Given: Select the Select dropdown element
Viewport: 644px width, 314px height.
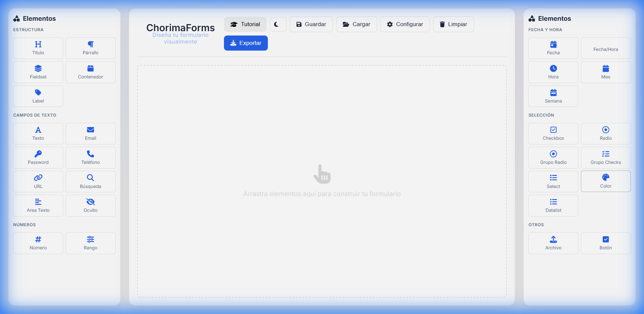Looking at the screenshot, I should pyautogui.click(x=553, y=181).
